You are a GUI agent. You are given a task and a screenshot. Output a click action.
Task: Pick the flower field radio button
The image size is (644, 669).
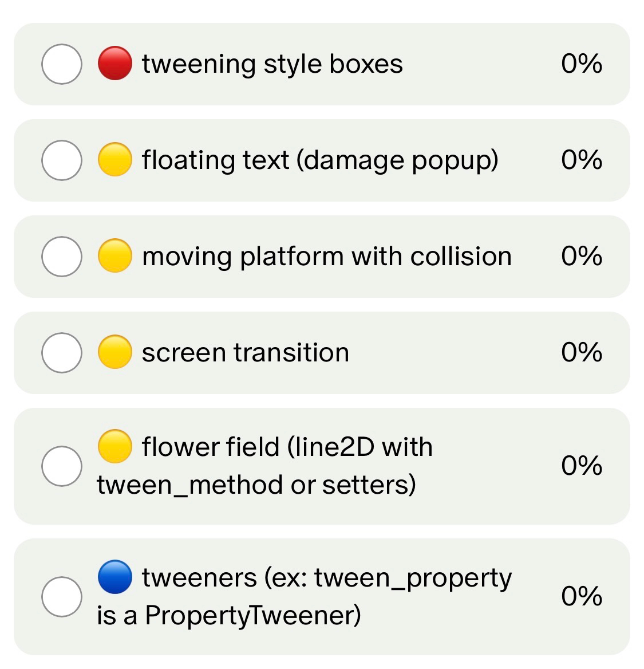pos(62,466)
